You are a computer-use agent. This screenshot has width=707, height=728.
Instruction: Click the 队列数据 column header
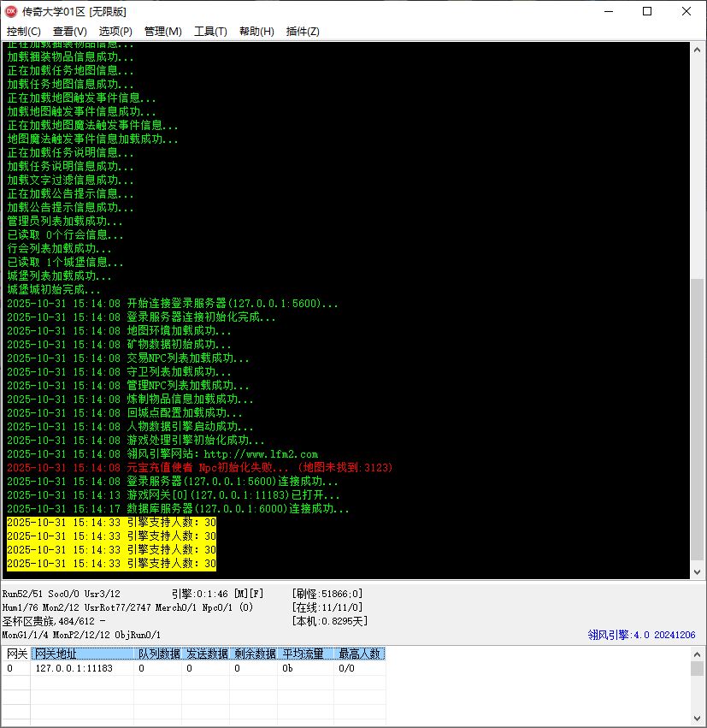coord(159,654)
